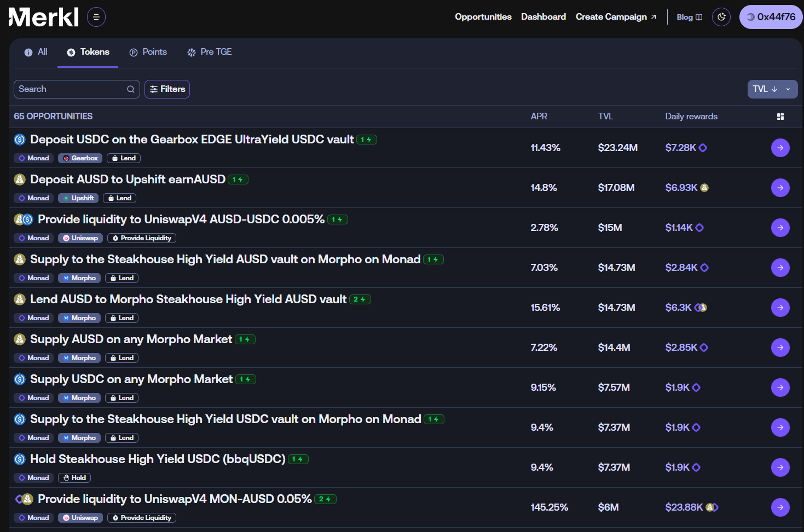Sort by APR column header

(x=539, y=117)
